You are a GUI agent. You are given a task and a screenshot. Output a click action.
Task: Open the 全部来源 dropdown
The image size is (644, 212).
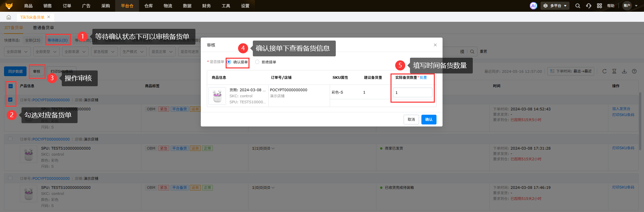point(75,52)
